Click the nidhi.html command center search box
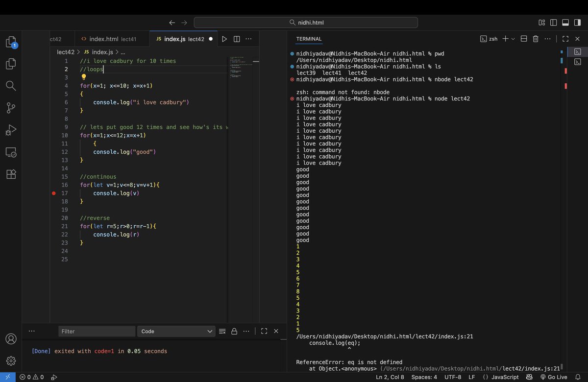 point(306,23)
